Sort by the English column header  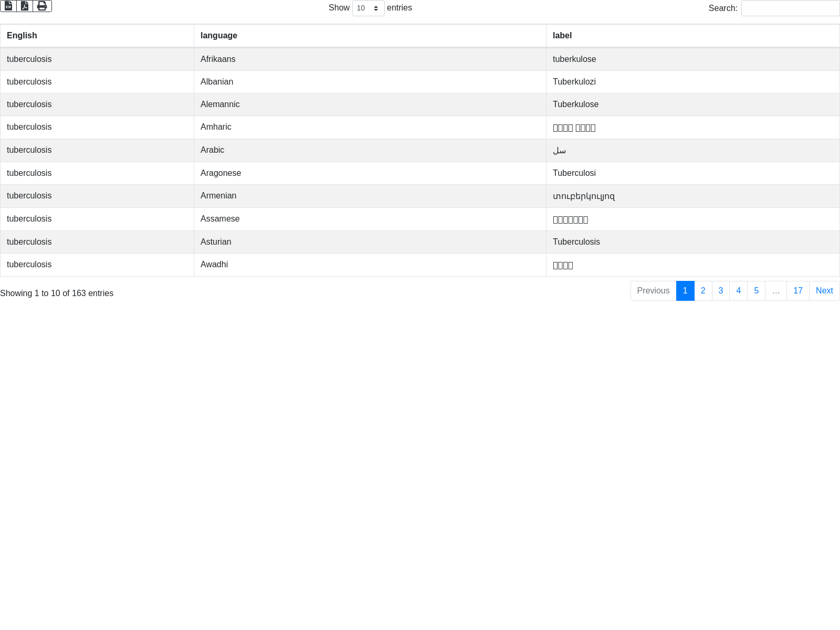click(x=22, y=36)
